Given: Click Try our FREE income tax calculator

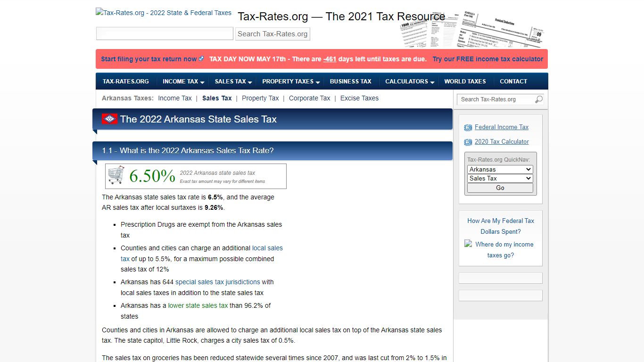Looking at the screenshot, I should click(x=488, y=59).
